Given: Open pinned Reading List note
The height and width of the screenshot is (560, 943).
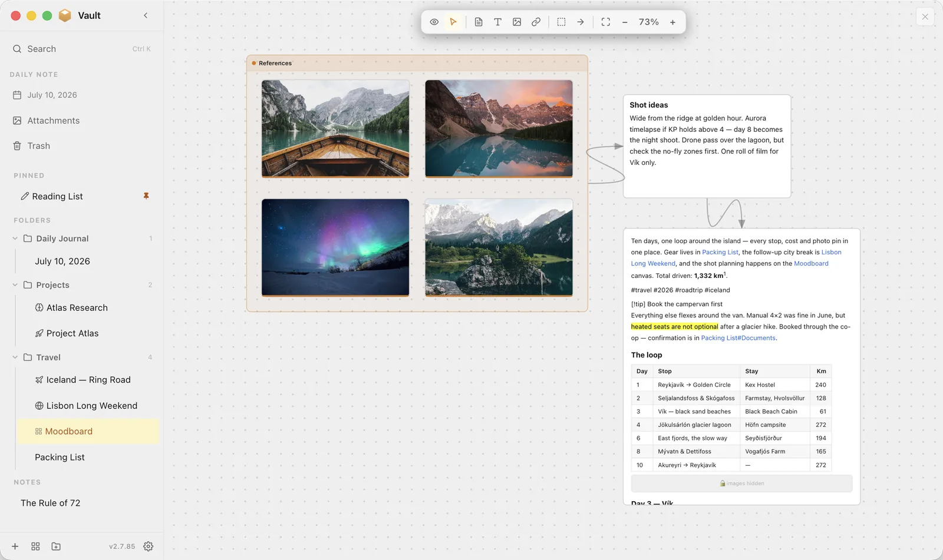Looking at the screenshot, I should [57, 196].
